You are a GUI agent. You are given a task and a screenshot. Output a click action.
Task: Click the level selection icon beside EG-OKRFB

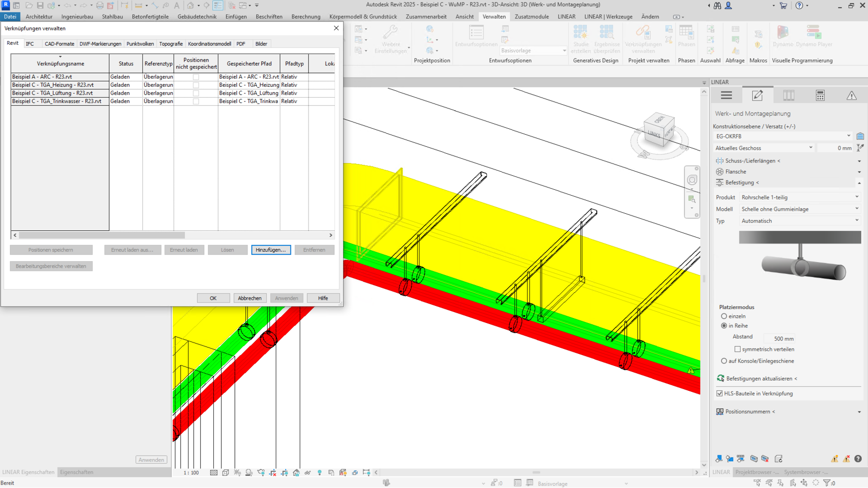[x=860, y=136]
